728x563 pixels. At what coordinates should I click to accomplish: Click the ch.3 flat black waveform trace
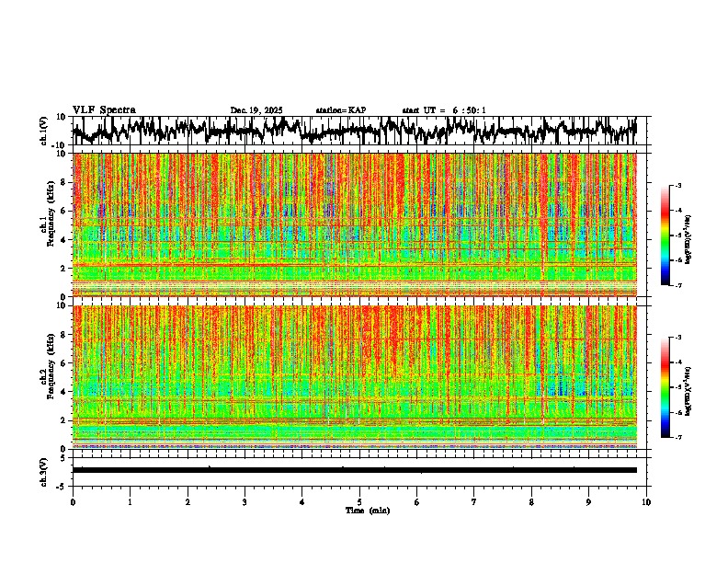pos(355,470)
